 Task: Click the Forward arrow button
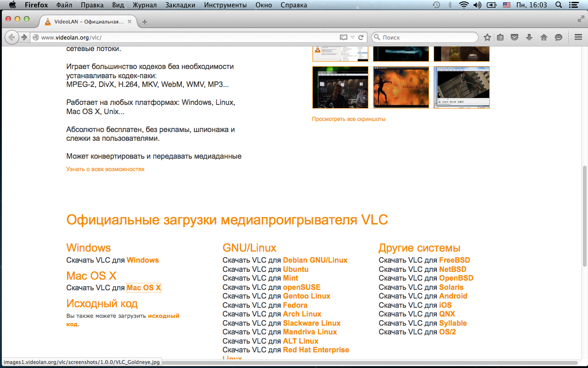(x=24, y=37)
